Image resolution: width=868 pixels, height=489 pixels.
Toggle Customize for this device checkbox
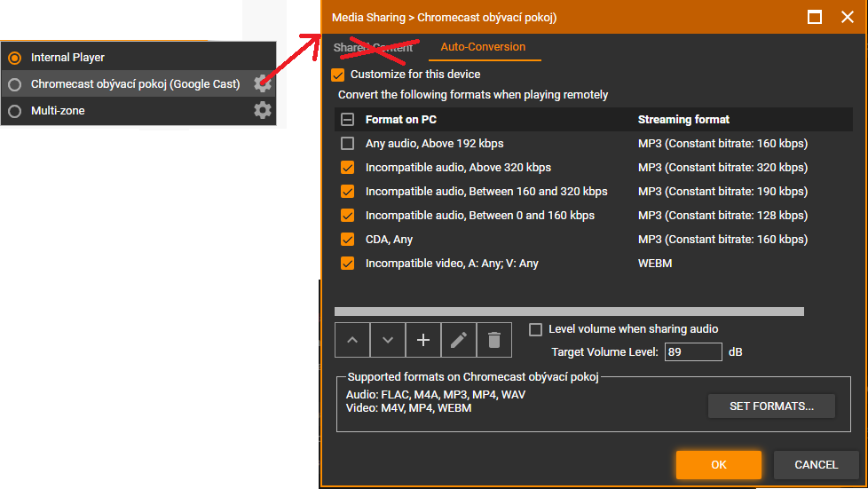(337, 75)
